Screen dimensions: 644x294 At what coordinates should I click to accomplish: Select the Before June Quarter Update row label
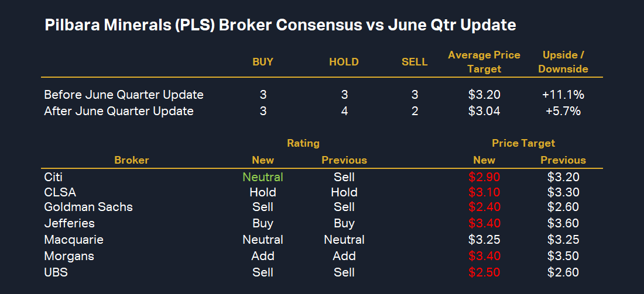[x=124, y=95]
